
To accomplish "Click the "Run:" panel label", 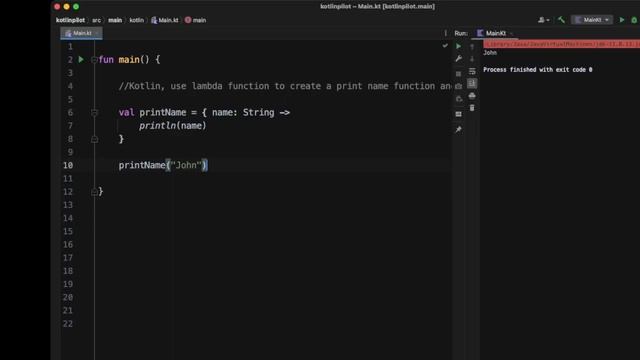I will (461, 33).
